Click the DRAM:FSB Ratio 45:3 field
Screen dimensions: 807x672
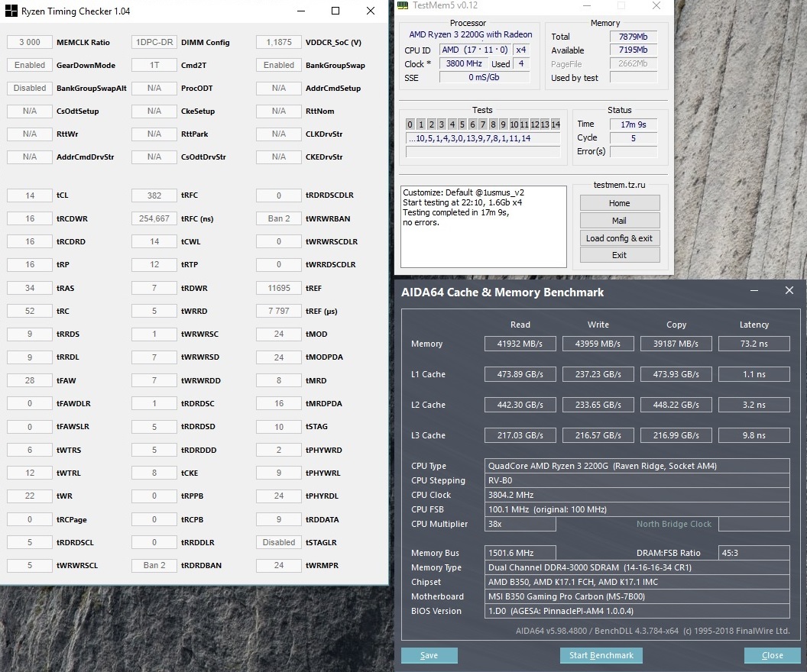coord(754,553)
